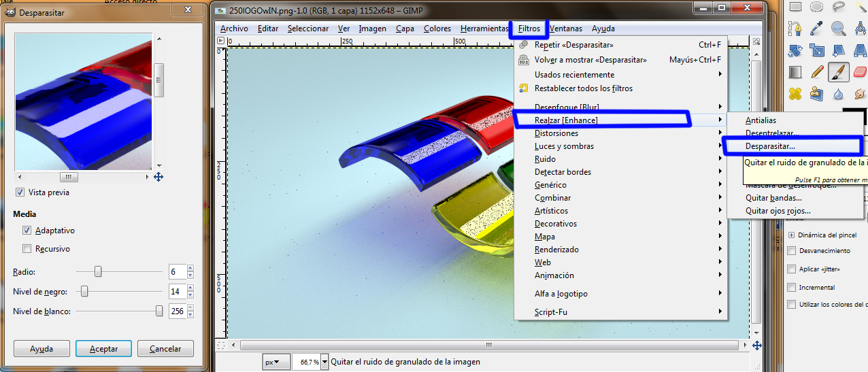Open Usados recientemente submenu

click(x=620, y=75)
